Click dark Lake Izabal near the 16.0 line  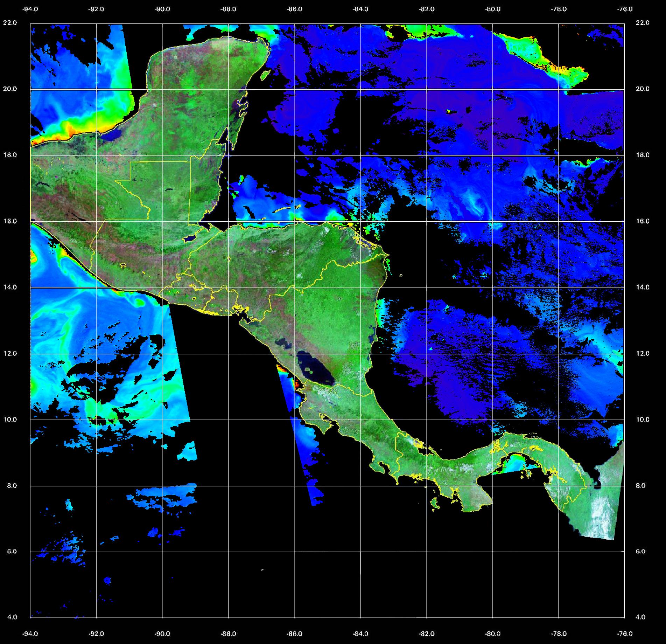pyautogui.click(x=191, y=238)
